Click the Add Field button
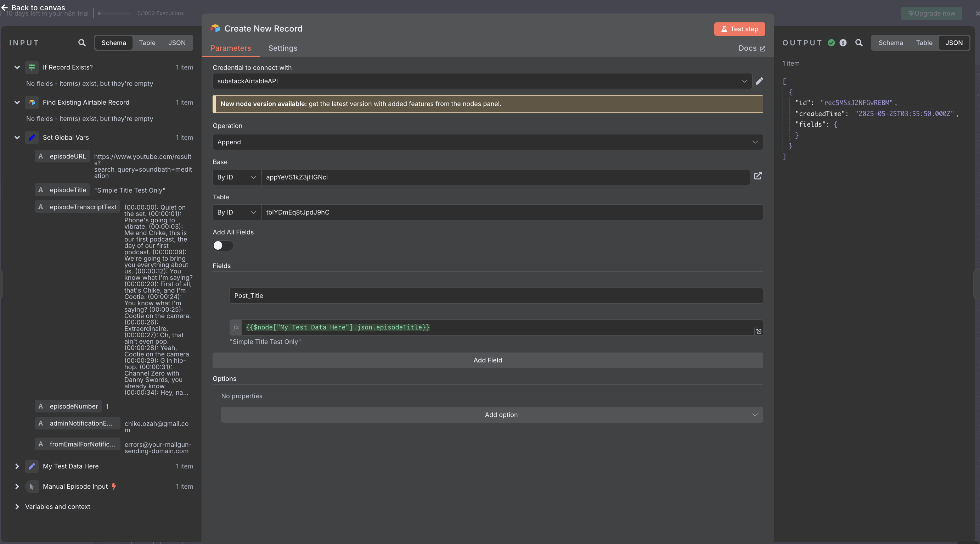This screenshot has width=980, height=544. pos(488,360)
